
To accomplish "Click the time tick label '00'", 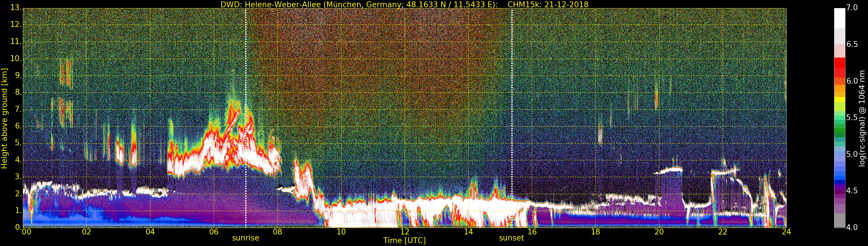I will 26,232.
